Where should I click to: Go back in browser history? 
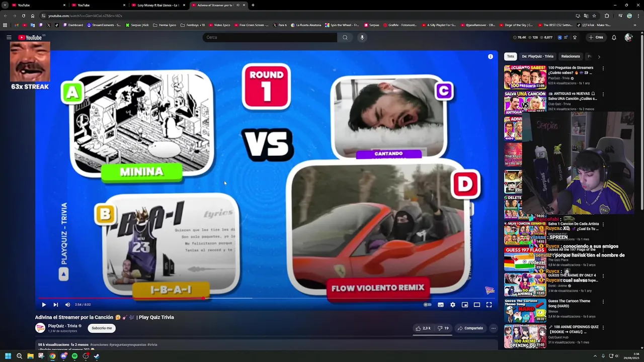(6, 16)
